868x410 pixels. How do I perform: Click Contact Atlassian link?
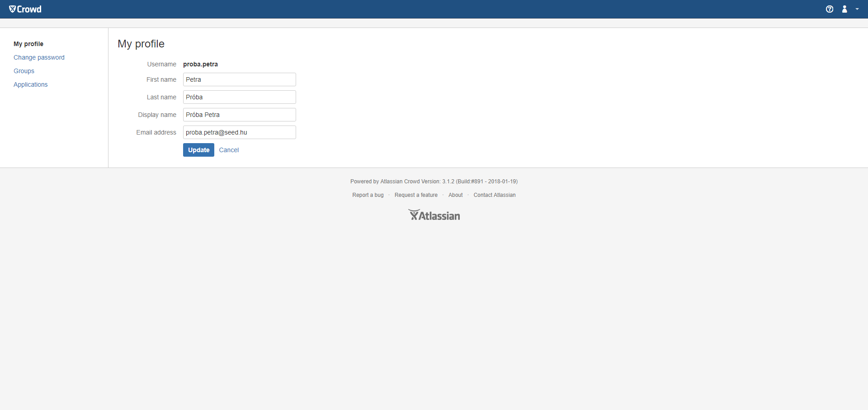[495, 195]
